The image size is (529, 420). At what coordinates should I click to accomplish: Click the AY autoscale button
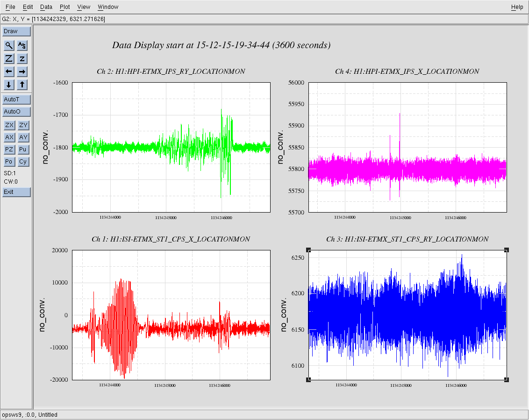[23, 137]
